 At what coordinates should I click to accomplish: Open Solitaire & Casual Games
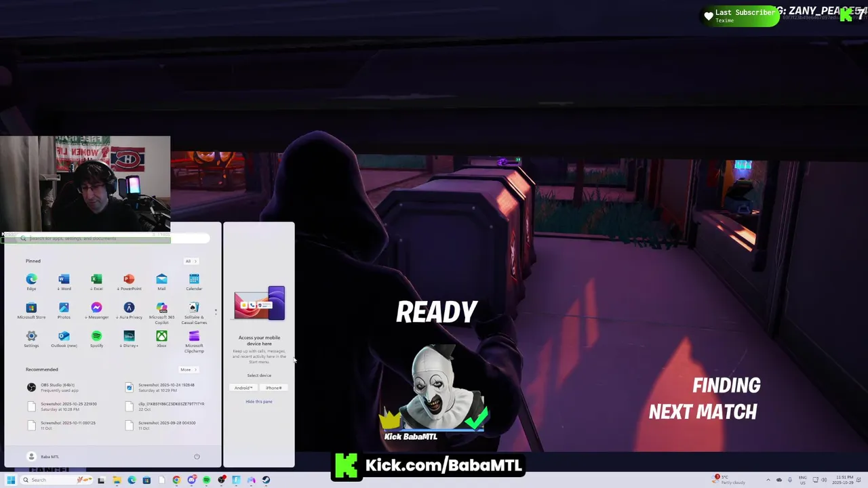(x=194, y=312)
